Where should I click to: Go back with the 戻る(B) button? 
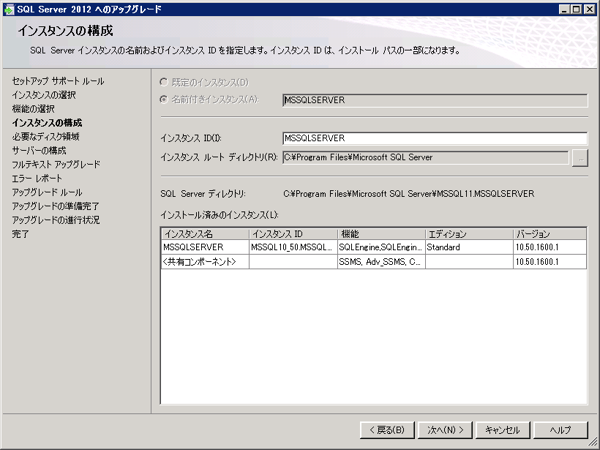[x=387, y=430]
